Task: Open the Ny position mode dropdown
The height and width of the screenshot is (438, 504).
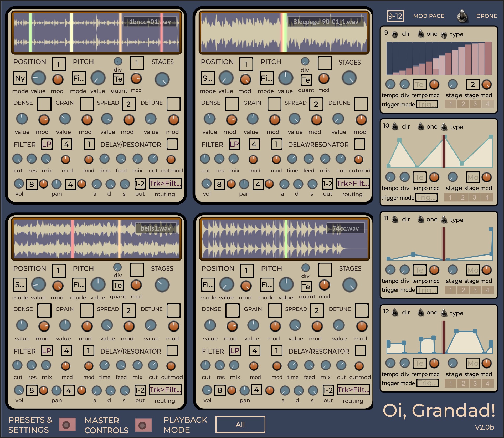Action: pyautogui.click(x=20, y=78)
